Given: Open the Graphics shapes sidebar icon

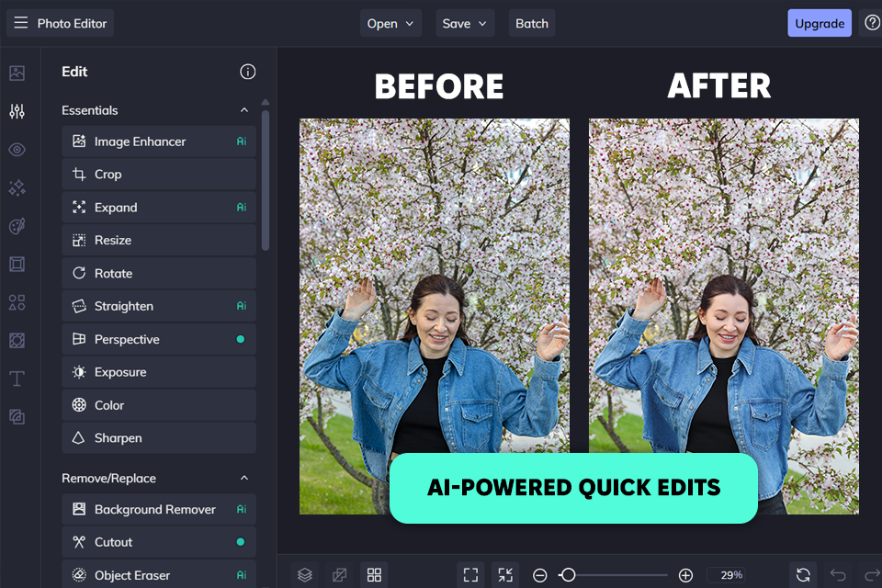Looking at the screenshot, I should (x=17, y=302).
